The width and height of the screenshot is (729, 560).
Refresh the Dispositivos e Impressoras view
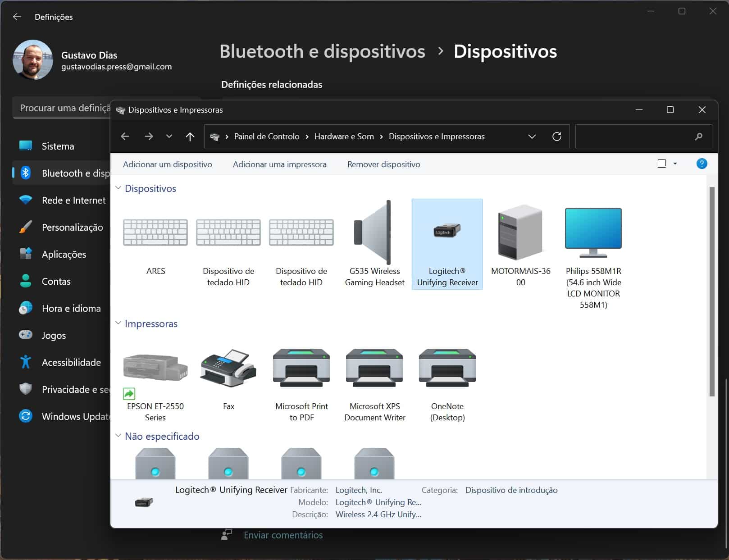pos(557,137)
